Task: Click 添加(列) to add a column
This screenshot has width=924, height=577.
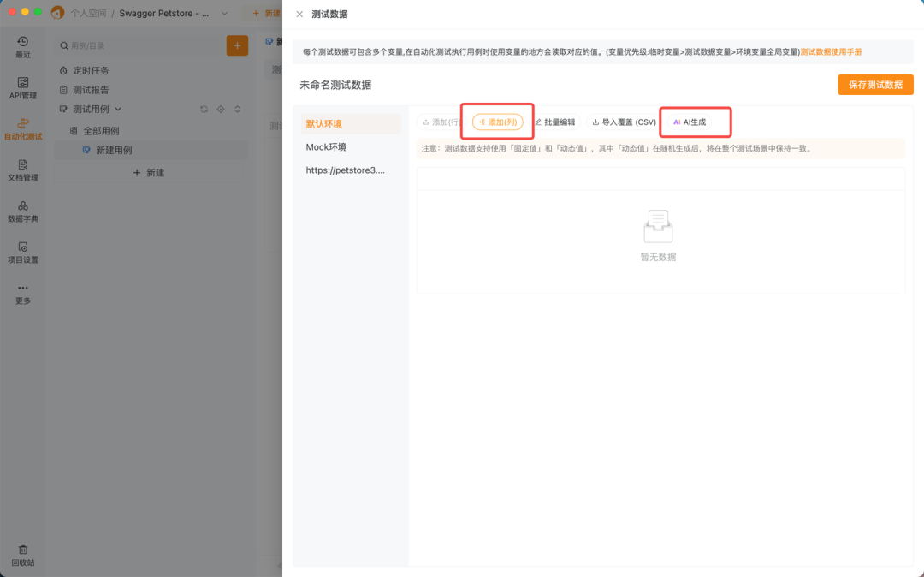Action: [x=497, y=122]
